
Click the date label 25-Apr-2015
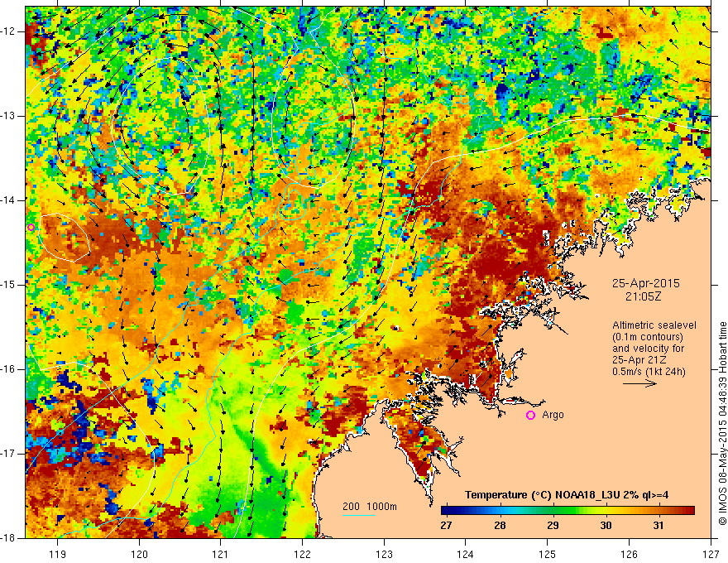pyautogui.click(x=646, y=283)
